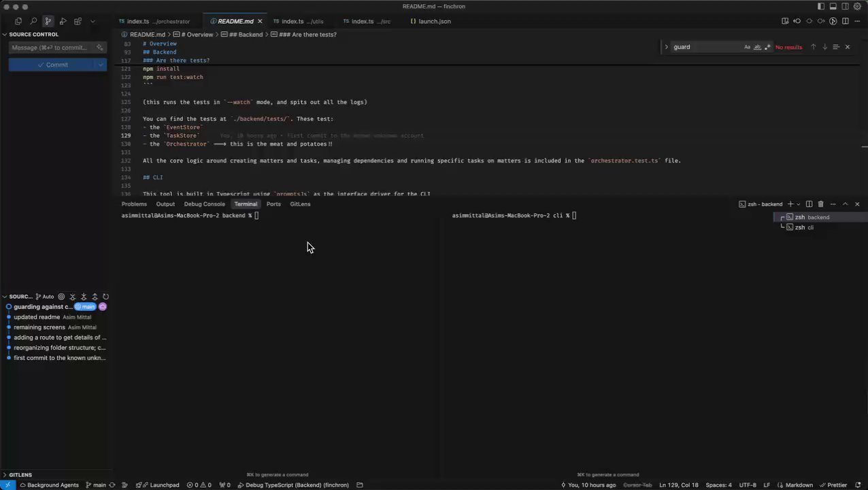Screen dimensions: 868x490
Task: Open the Problems panel tab
Action: (134, 204)
